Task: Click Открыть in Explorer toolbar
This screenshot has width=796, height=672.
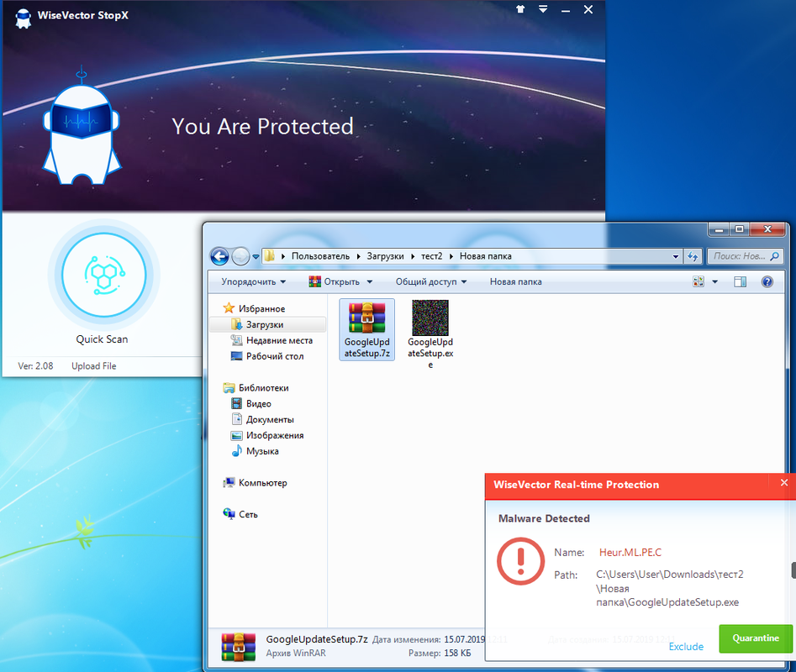Action: pos(334,281)
